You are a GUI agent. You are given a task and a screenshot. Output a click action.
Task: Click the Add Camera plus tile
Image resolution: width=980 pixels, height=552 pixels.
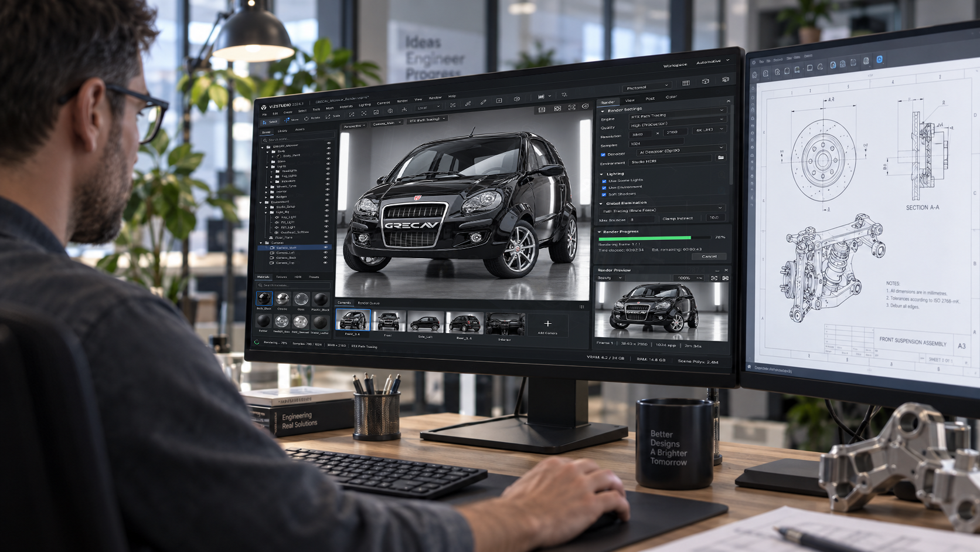click(x=547, y=325)
